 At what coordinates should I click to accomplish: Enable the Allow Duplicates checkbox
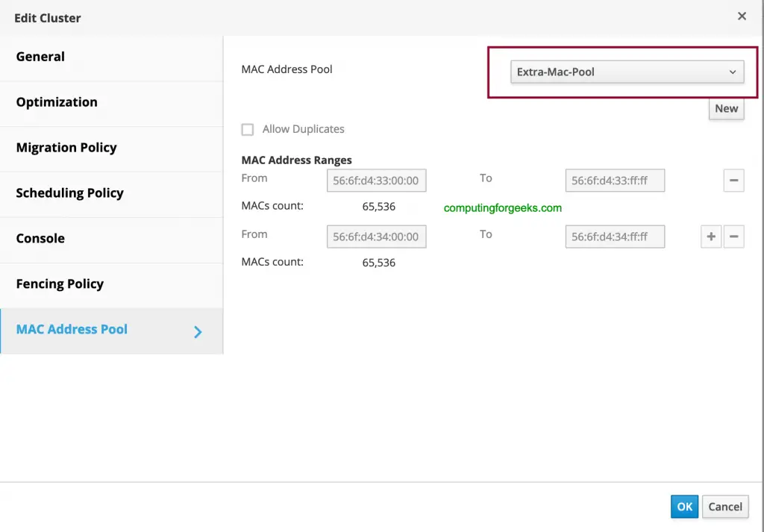coord(248,130)
